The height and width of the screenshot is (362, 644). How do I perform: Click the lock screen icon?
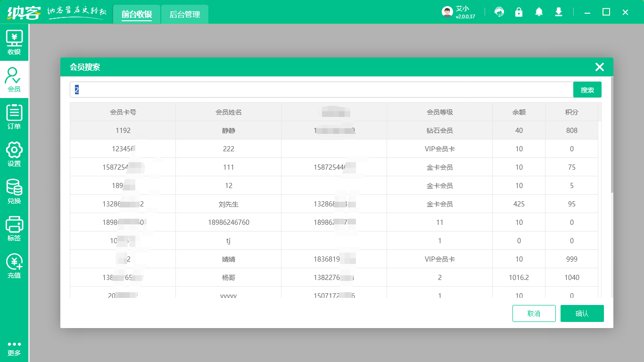(519, 12)
